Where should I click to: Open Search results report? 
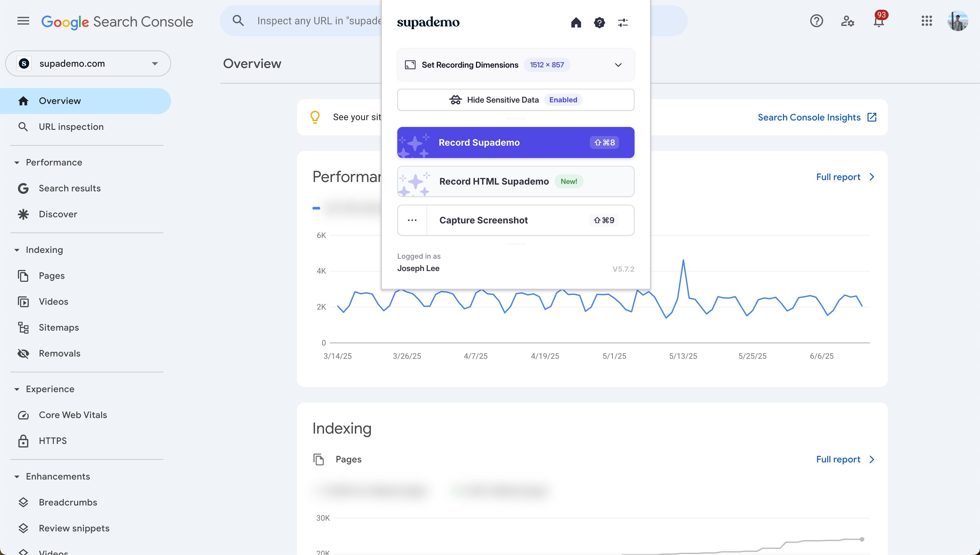[86, 188]
